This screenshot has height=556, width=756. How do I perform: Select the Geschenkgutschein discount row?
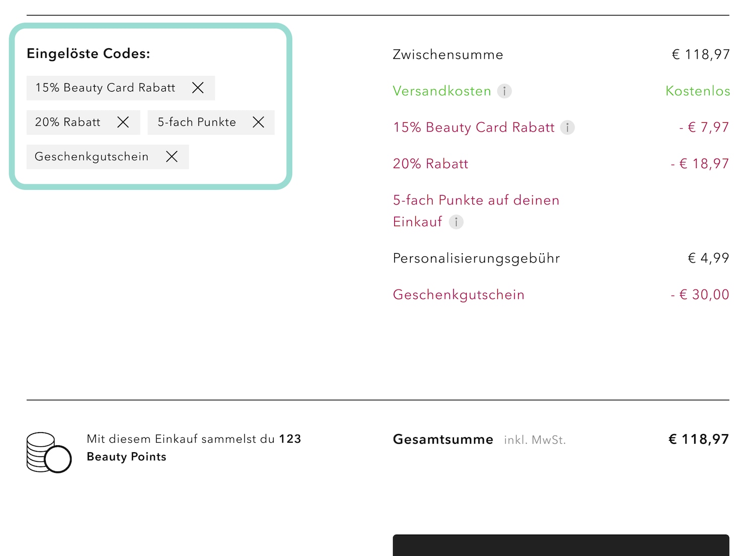(x=458, y=295)
